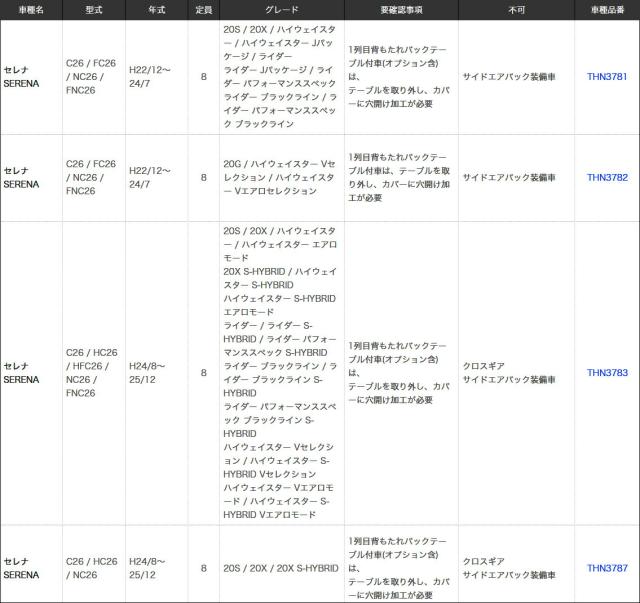Screen dimensions: 640x603
Task: Click the 定員 column header
Action: pyautogui.click(x=204, y=10)
